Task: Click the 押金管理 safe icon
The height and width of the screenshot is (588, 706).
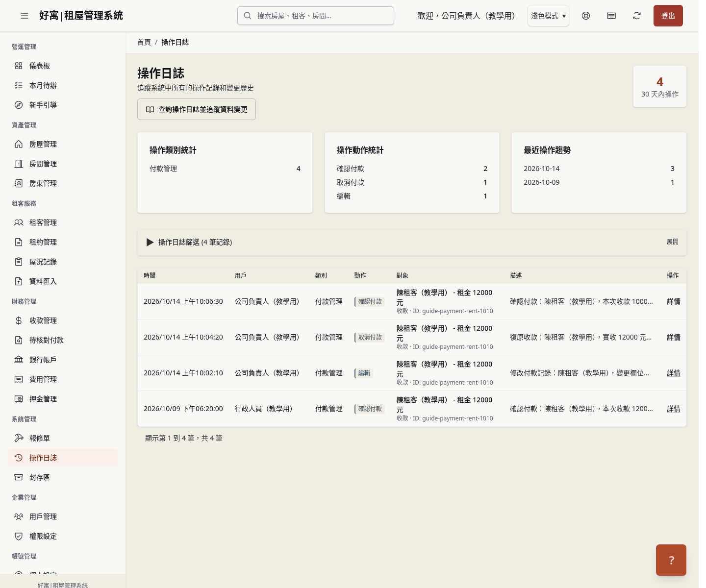Action: click(x=19, y=399)
